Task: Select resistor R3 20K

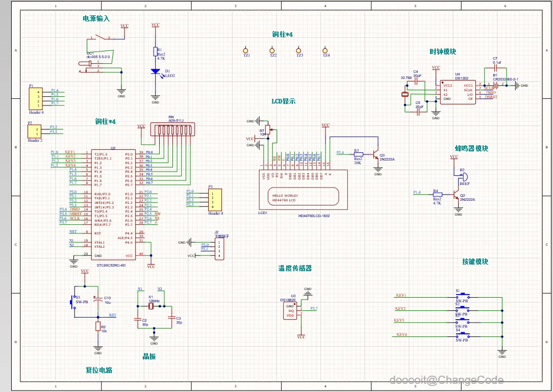Action: pos(358,154)
